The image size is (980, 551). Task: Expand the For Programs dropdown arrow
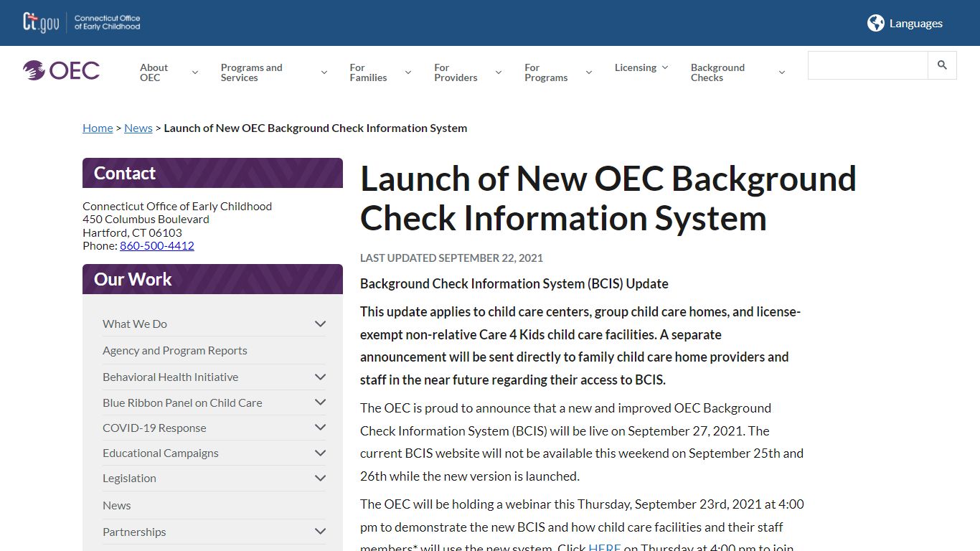588,72
